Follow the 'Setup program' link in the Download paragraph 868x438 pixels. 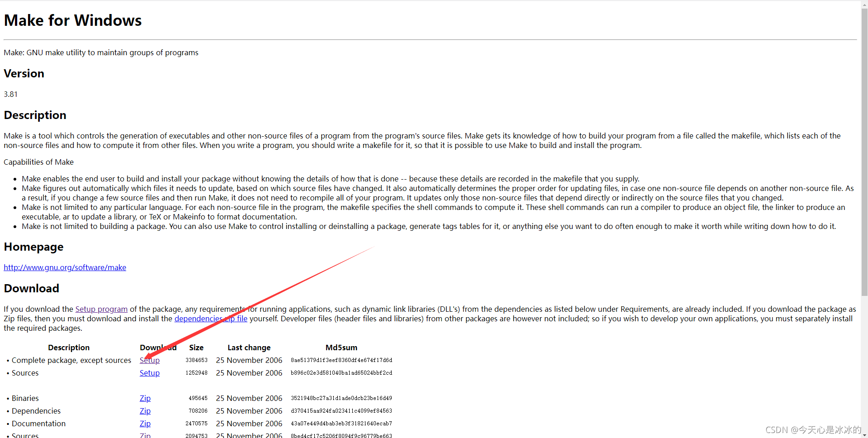pyautogui.click(x=101, y=309)
